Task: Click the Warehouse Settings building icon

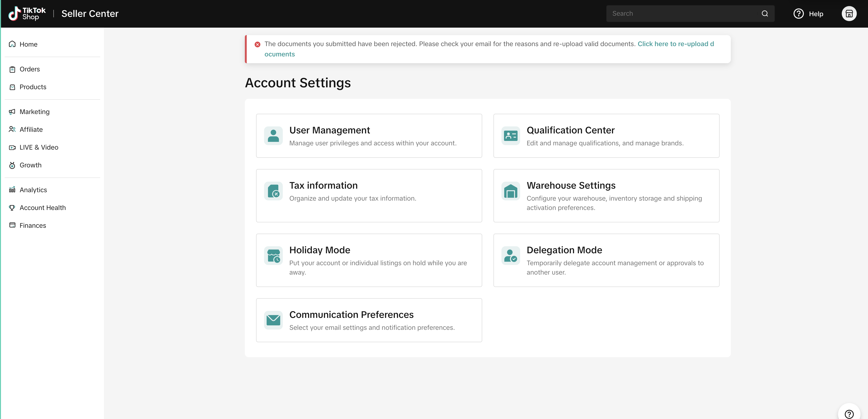Action: [511, 191]
